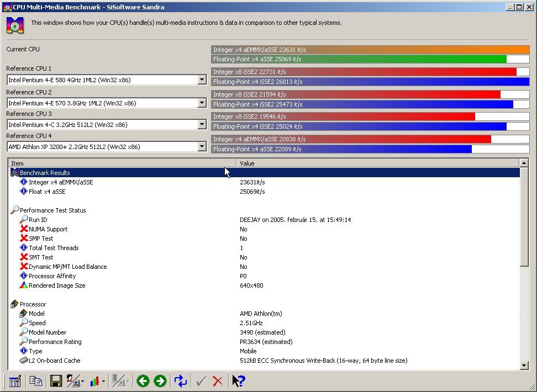Select the Float x4 aSSE result row
The image size is (537, 392).
[265, 192]
